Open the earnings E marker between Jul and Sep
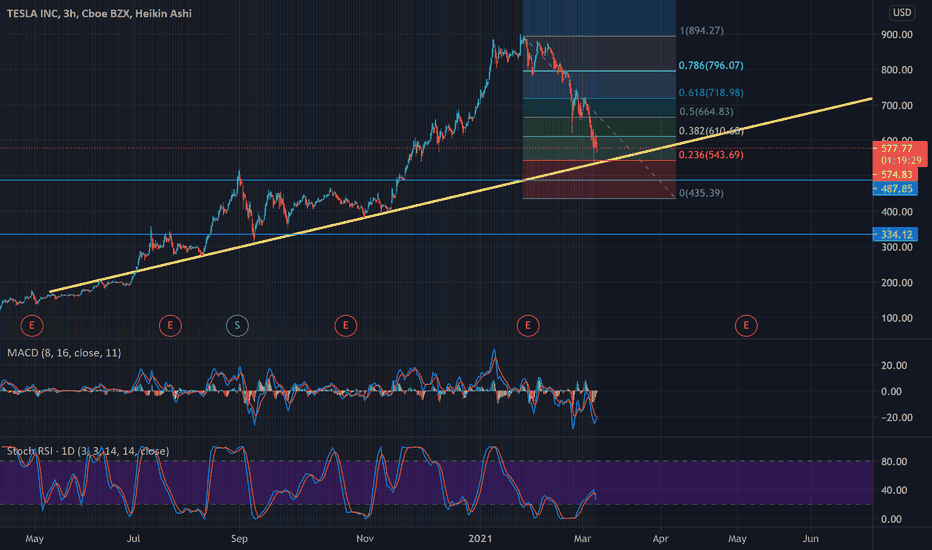Screen dimensions: 932x550 coord(170,325)
